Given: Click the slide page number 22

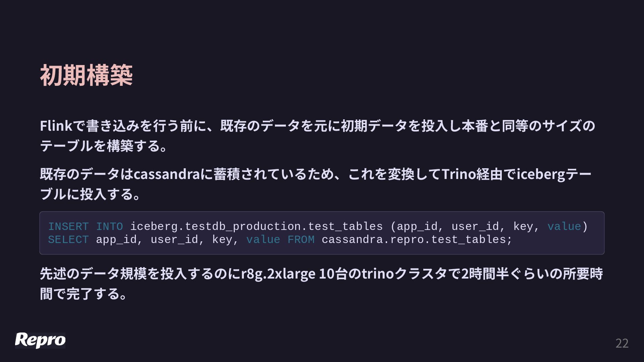Looking at the screenshot, I should (622, 343).
